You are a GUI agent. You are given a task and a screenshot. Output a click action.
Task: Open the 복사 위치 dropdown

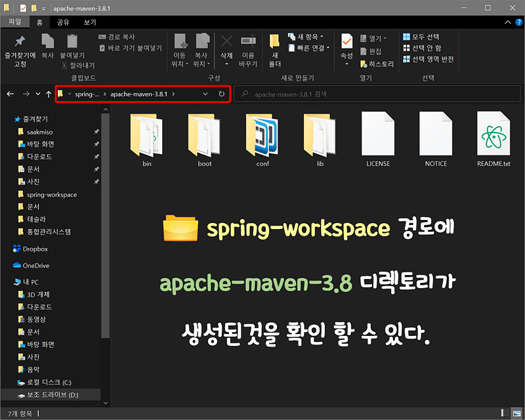pyautogui.click(x=201, y=51)
